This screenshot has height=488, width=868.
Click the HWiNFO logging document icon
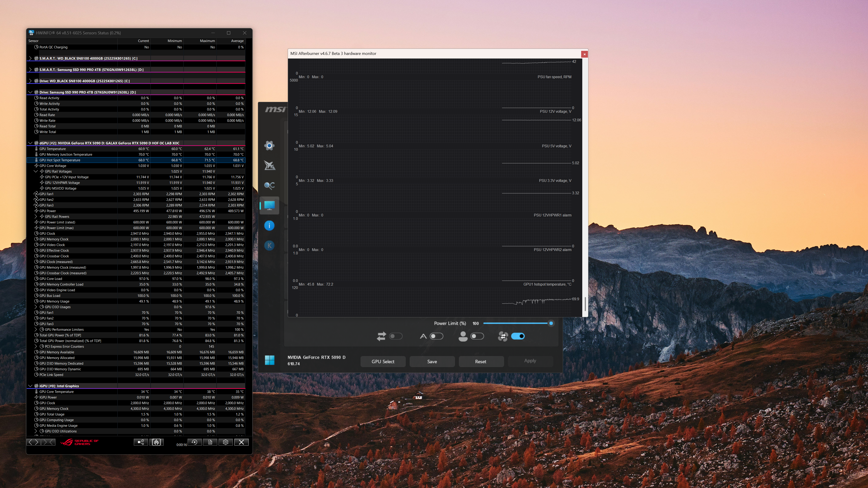coord(210,442)
